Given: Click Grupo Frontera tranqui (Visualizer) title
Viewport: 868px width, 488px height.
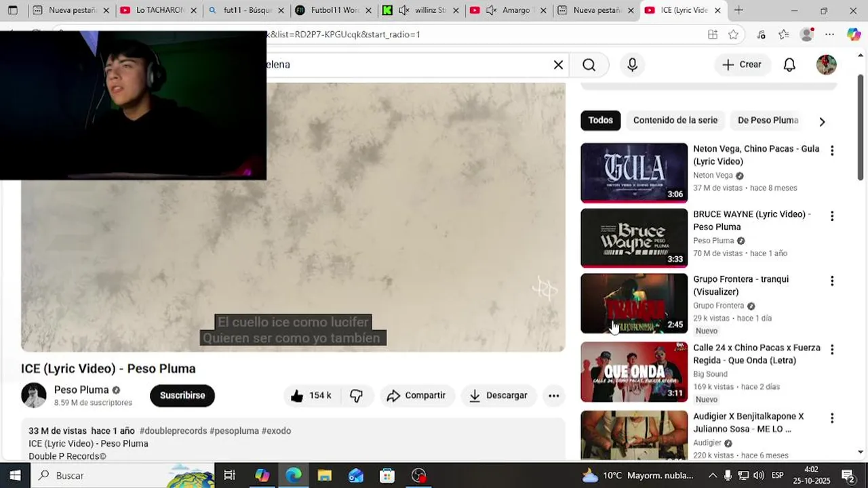Looking at the screenshot, I should 741,285.
